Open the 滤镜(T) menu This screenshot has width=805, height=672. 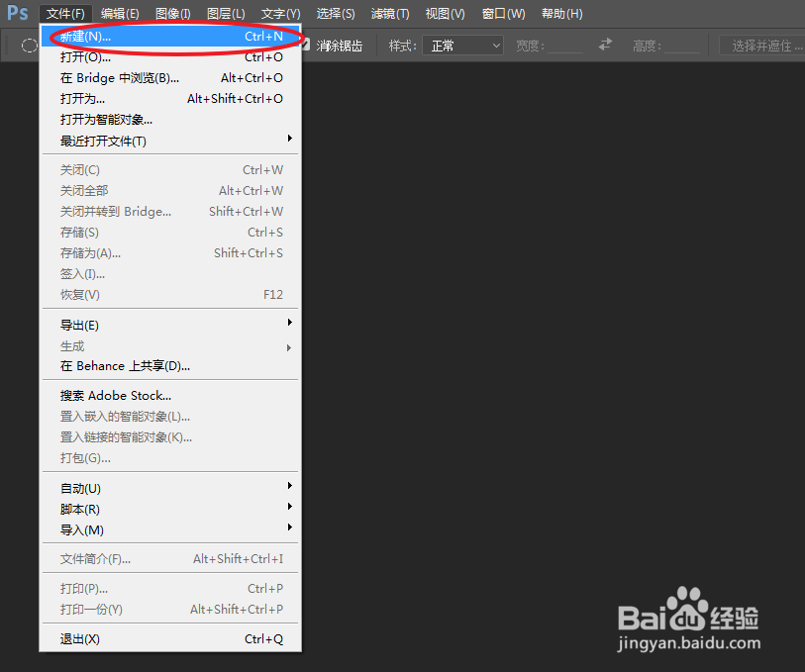click(390, 13)
